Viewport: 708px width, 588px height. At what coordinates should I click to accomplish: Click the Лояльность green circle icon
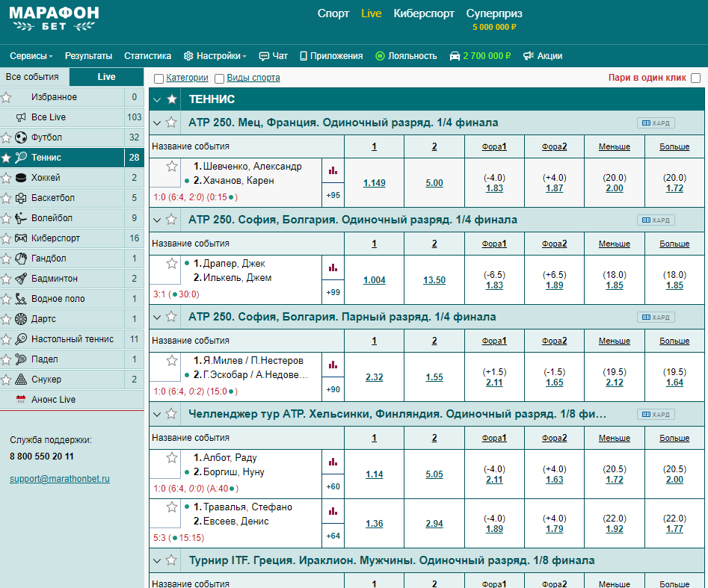tap(381, 56)
